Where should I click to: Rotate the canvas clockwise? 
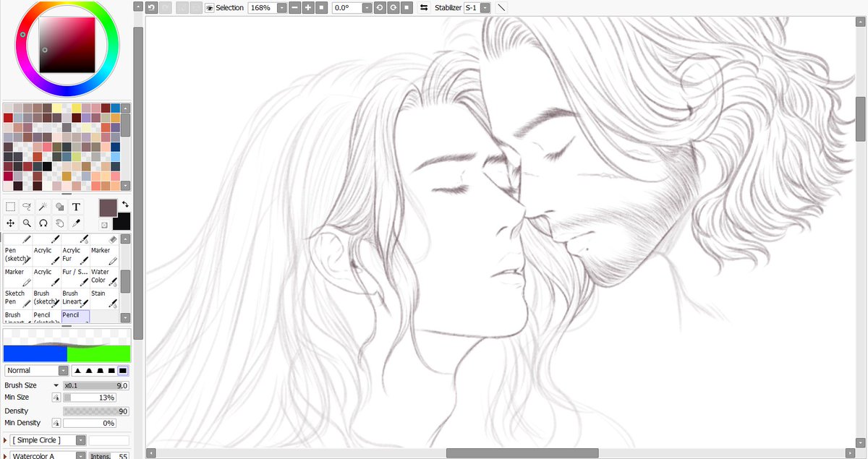[x=393, y=7]
